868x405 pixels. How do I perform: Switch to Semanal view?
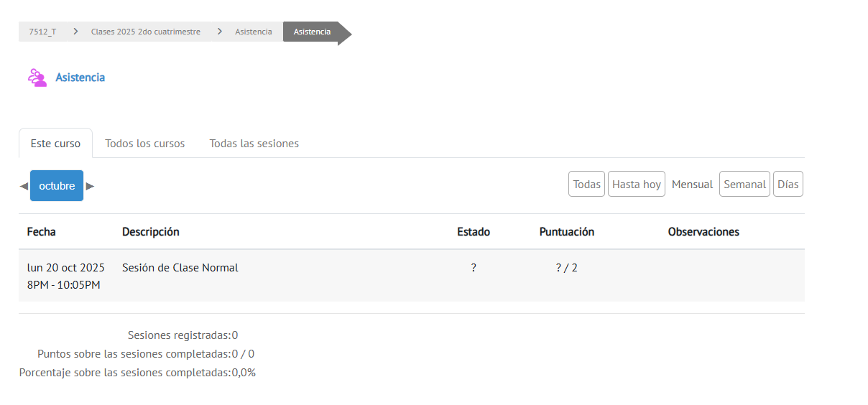[x=744, y=185]
